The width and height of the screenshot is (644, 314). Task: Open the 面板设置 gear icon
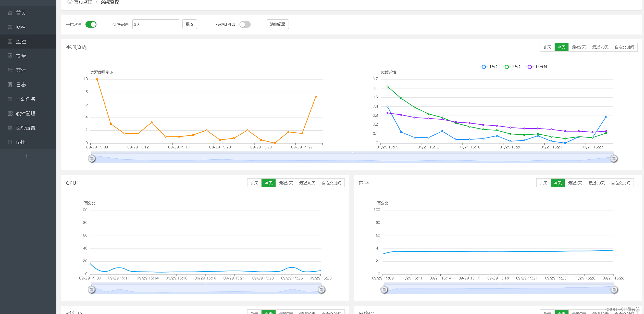point(10,128)
